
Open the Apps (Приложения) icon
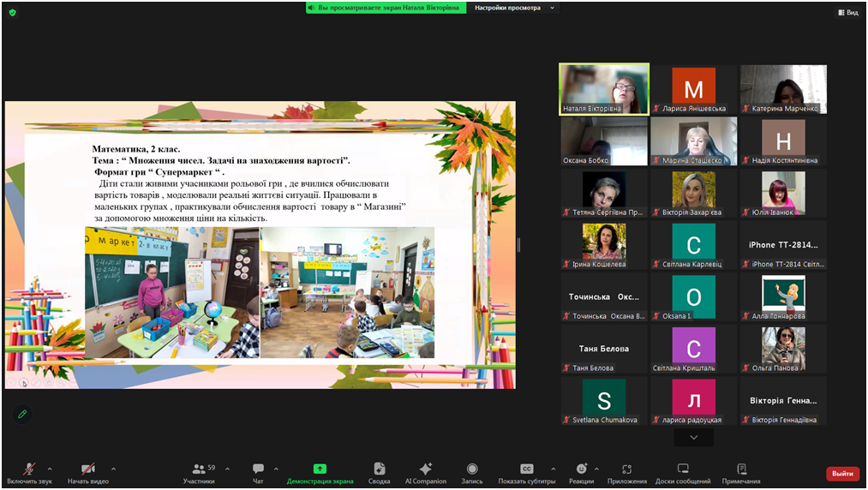click(x=626, y=469)
